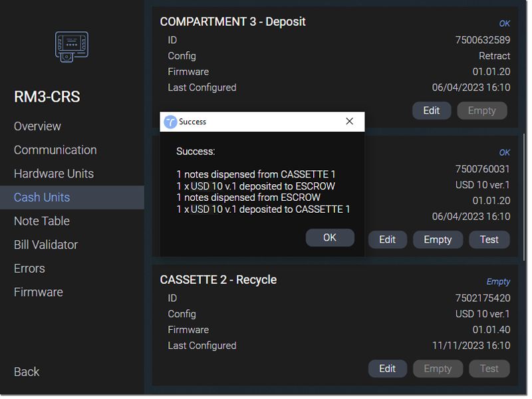Select Cash Units in the sidebar

click(72, 199)
